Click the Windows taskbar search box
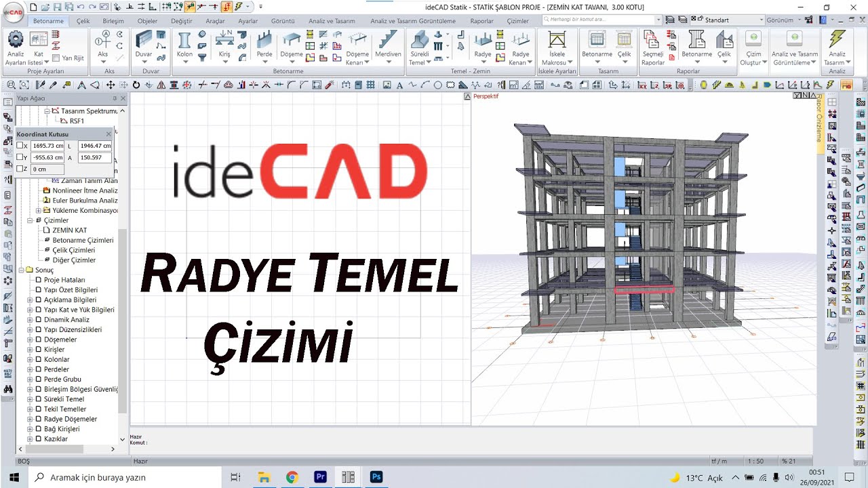This screenshot has width=868, height=488. [126, 477]
